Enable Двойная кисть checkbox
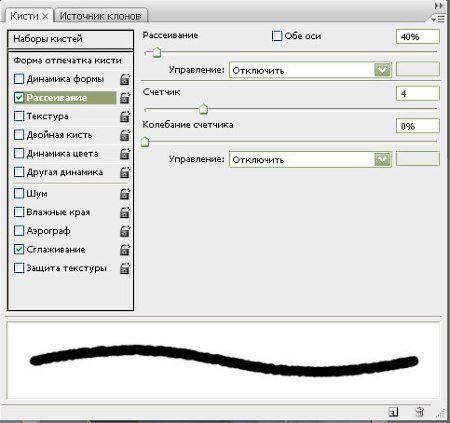450x423 pixels. coord(19,135)
